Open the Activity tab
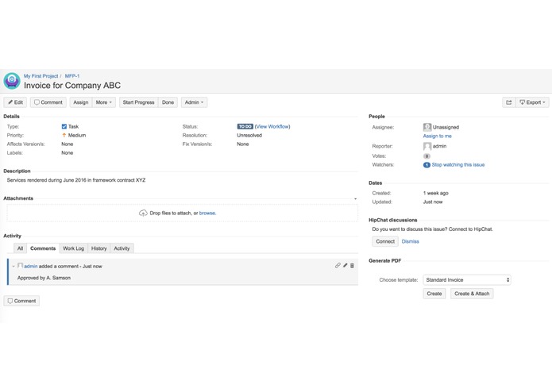Viewport: 552px width, 392px height. click(122, 248)
